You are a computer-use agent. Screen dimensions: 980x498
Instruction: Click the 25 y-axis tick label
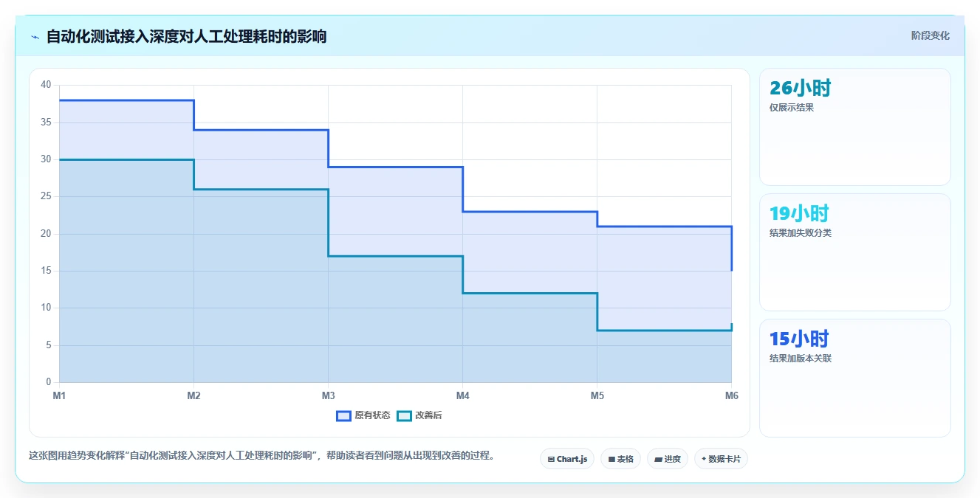click(46, 196)
